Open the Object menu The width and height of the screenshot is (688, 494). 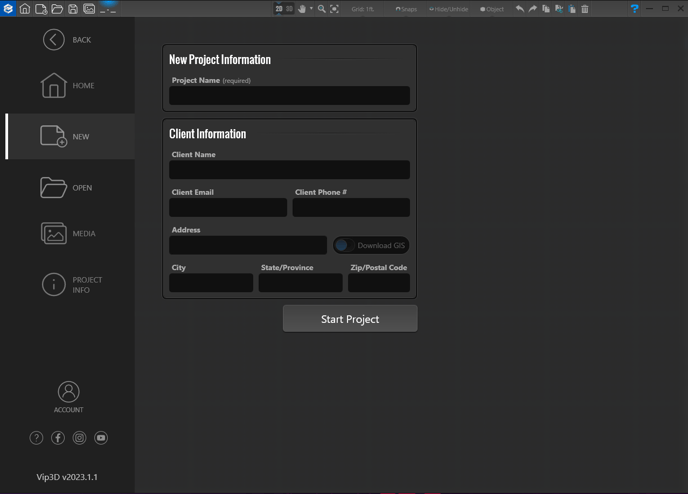tap(492, 9)
